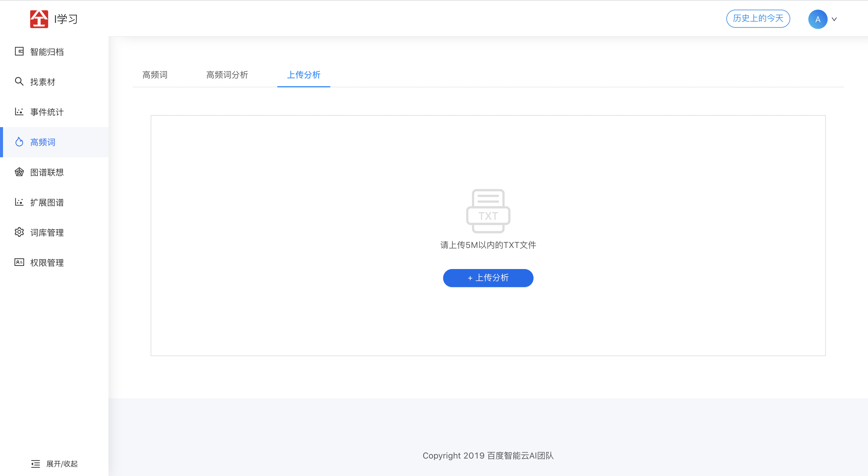Click the 找素材 magnifier icon
The height and width of the screenshot is (476, 868).
(x=19, y=82)
